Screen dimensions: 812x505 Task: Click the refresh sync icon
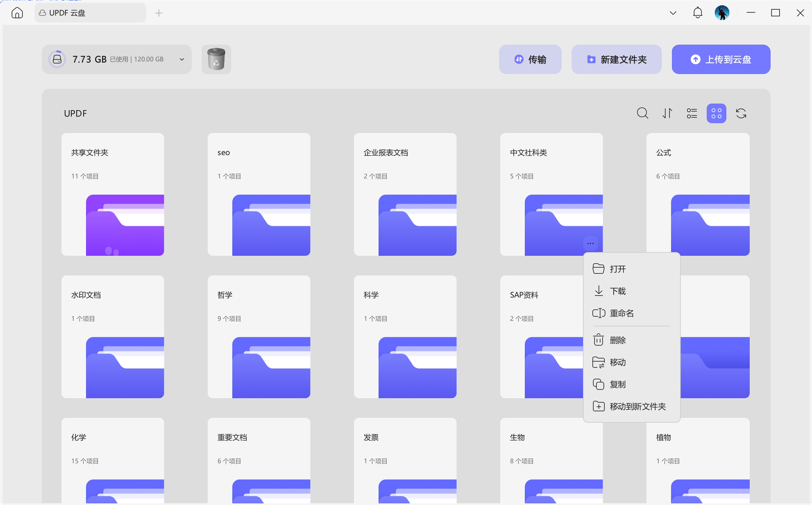tap(741, 113)
